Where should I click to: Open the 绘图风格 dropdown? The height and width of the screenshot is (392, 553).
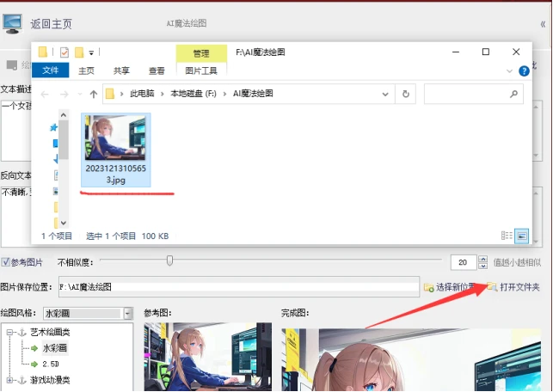pyautogui.click(x=127, y=313)
